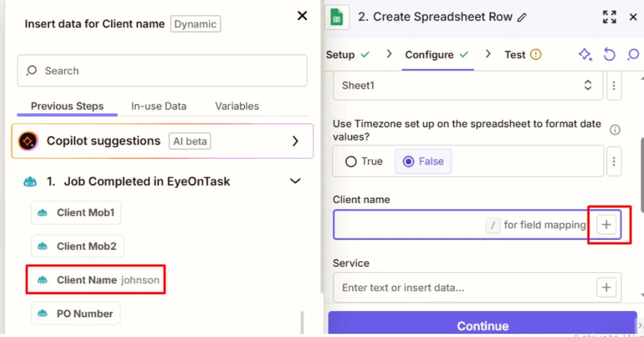Switch to the In-use Data tab

[159, 106]
